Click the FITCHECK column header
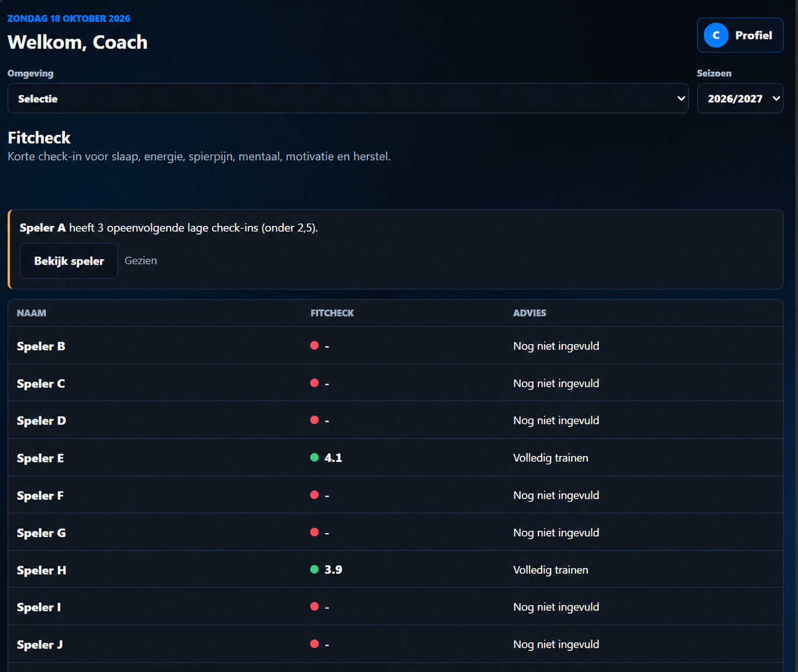 (332, 313)
